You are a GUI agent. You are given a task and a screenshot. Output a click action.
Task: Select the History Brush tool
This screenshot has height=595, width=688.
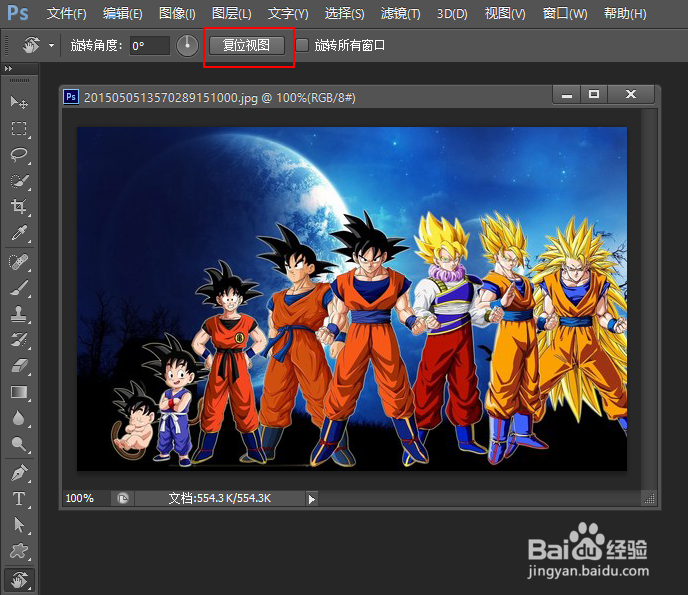click(19, 340)
